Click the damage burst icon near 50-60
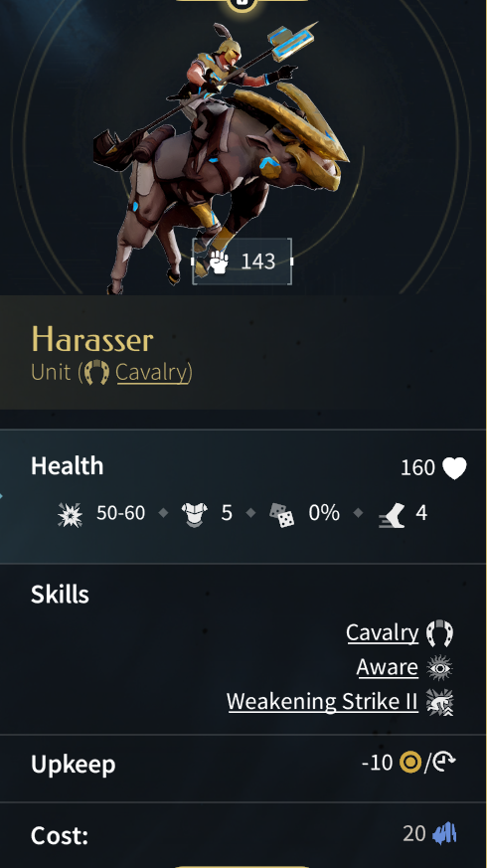This screenshot has height=868, width=487. (71, 514)
